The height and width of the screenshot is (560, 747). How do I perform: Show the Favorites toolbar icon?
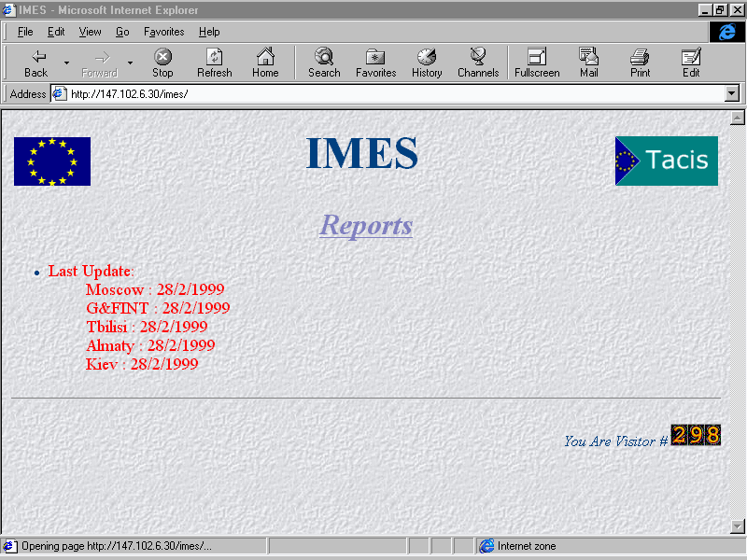coord(375,57)
